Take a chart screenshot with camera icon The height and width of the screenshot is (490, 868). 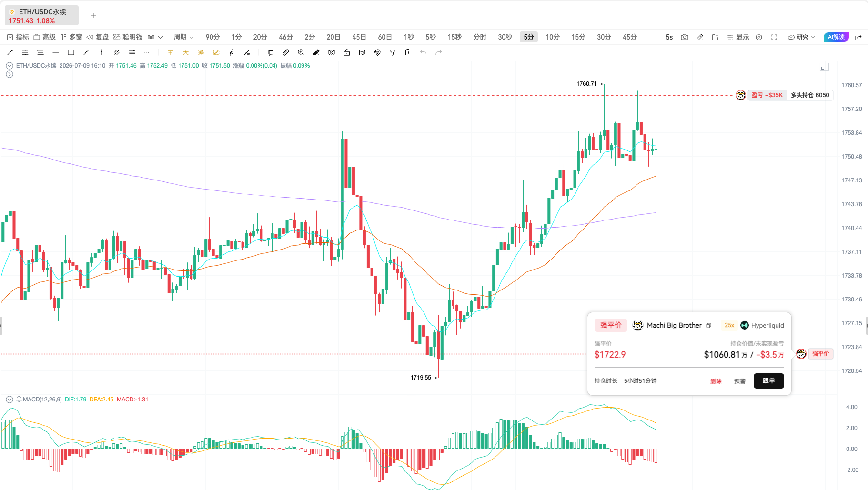point(685,37)
